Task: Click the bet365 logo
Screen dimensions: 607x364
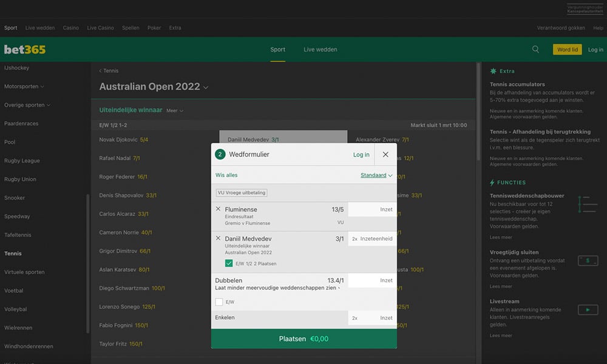Action: click(25, 50)
